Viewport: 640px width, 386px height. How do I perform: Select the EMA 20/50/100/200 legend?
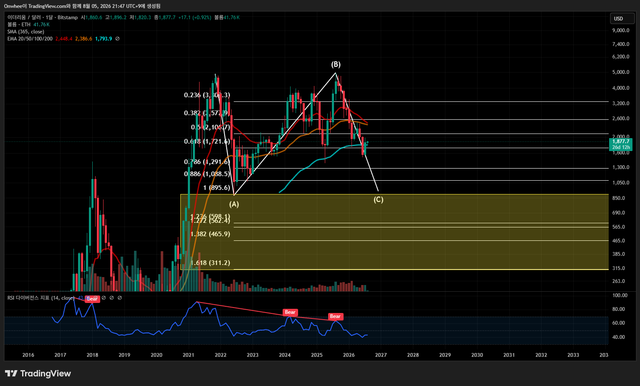30,39
